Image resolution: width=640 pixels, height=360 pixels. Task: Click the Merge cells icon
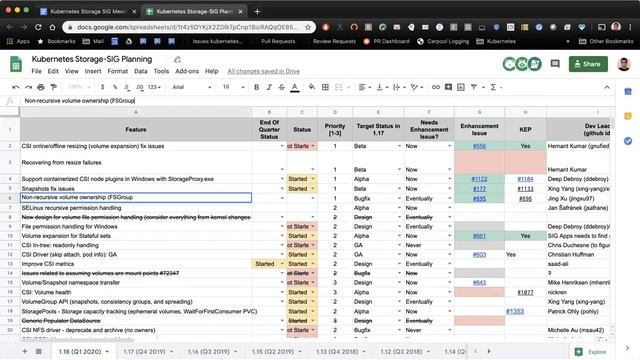click(339, 87)
